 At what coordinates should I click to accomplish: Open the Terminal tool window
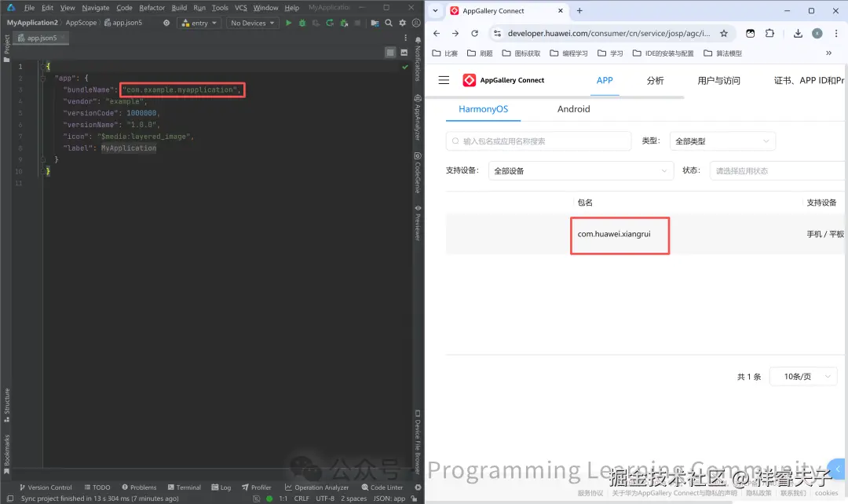tap(185, 487)
